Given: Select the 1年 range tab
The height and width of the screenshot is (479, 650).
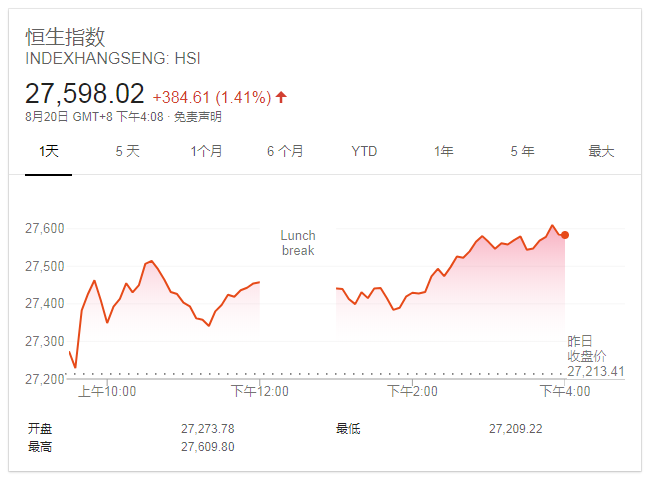Looking at the screenshot, I should point(443,151).
